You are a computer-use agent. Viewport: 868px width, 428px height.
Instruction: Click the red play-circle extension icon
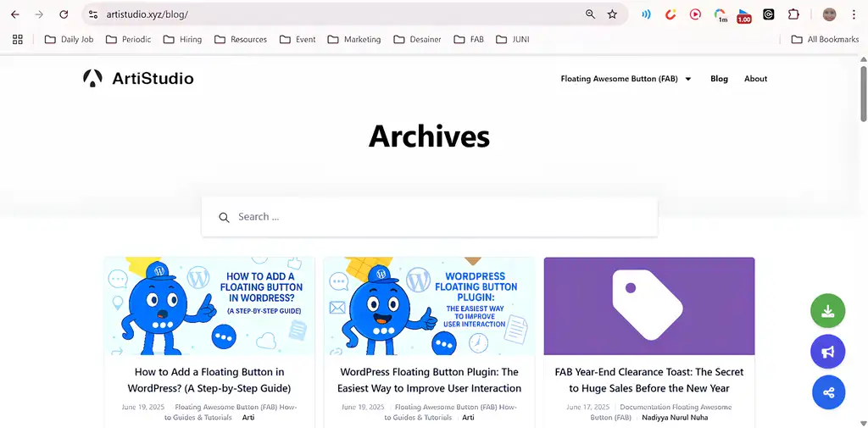tap(695, 14)
